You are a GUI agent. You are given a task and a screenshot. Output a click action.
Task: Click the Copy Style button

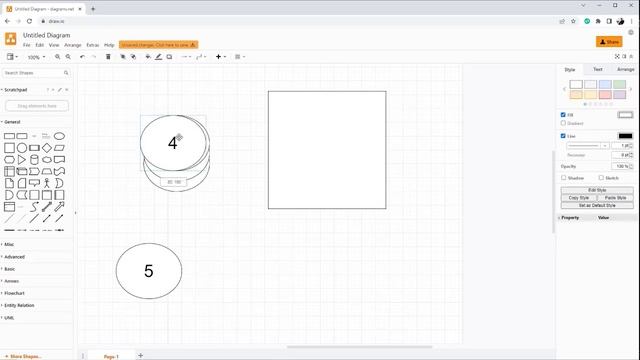click(x=578, y=198)
